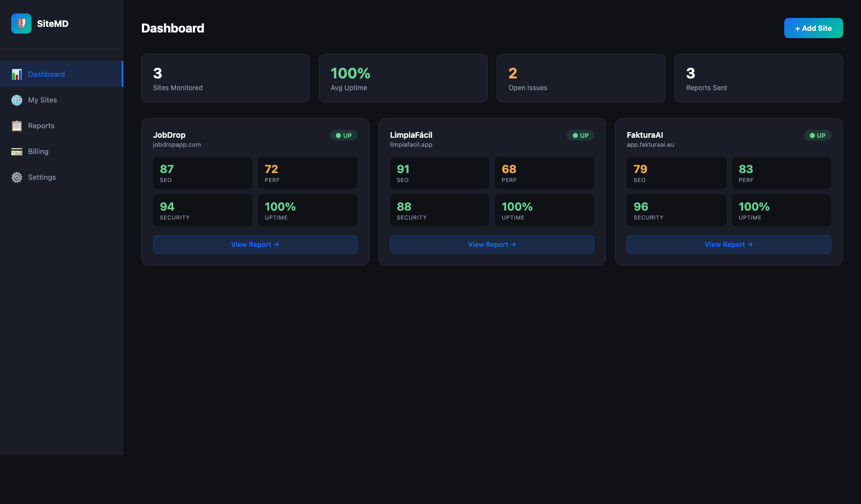Navigate to Billing page
Viewport: 861px width, 504px height.
61,151
